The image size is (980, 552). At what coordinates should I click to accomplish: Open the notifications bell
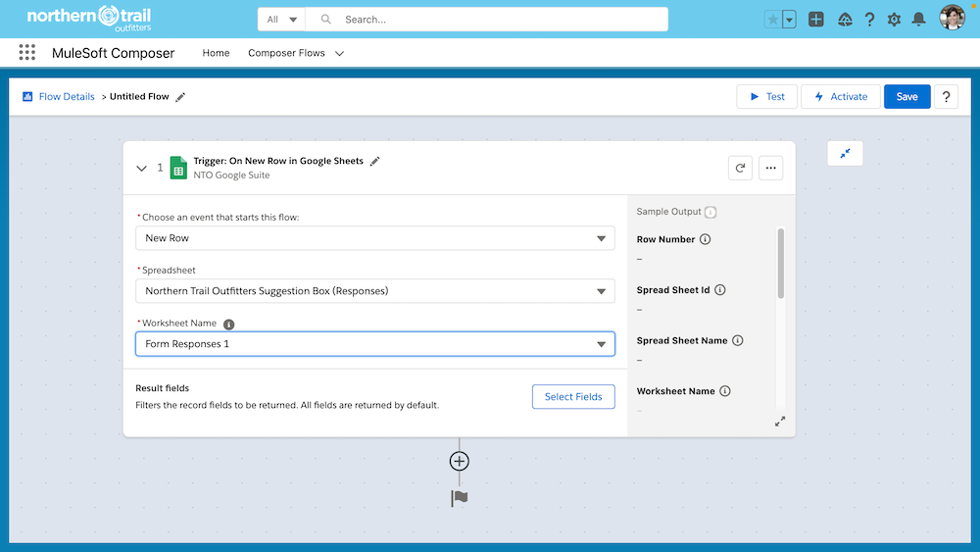tap(918, 20)
